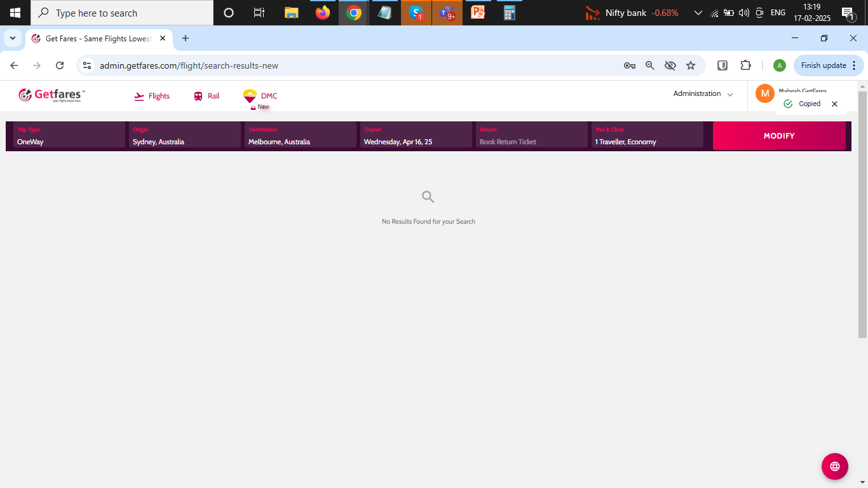
Task: Open the browser Extensions puzzle icon
Action: point(745,65)
